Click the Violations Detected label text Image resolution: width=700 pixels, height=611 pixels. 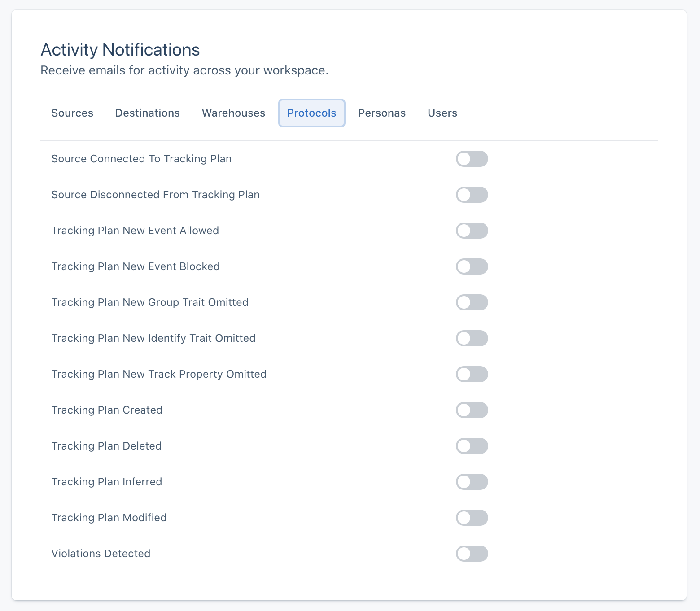101,554
